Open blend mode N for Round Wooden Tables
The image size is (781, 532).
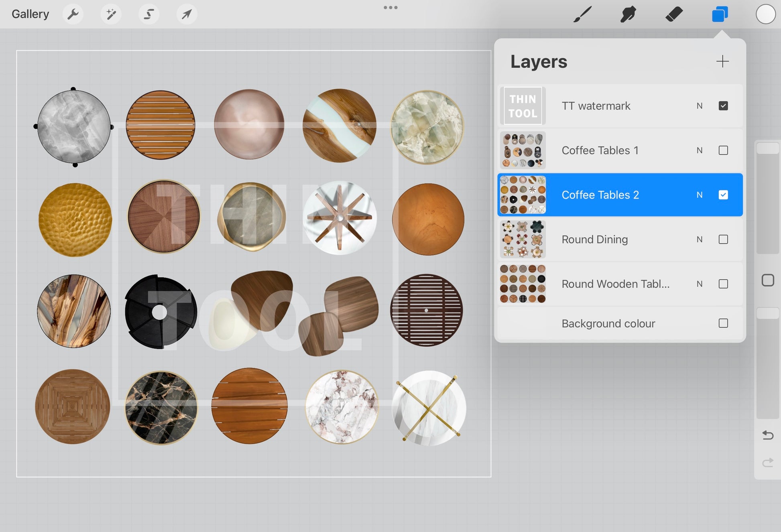pos(700,284)
